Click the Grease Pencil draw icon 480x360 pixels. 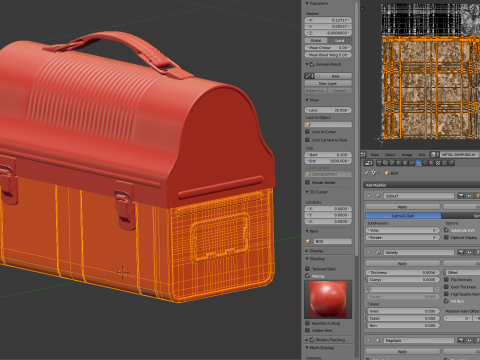tap(308, 76)
